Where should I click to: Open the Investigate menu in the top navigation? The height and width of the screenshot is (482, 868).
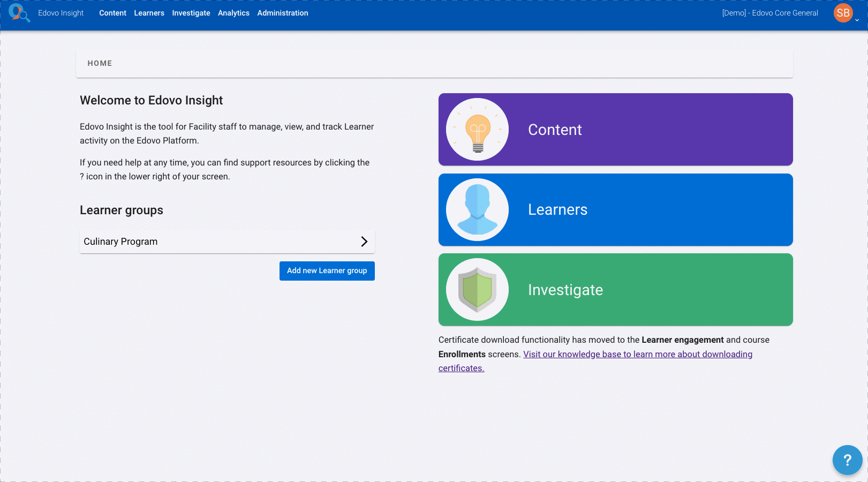(191, 13)
